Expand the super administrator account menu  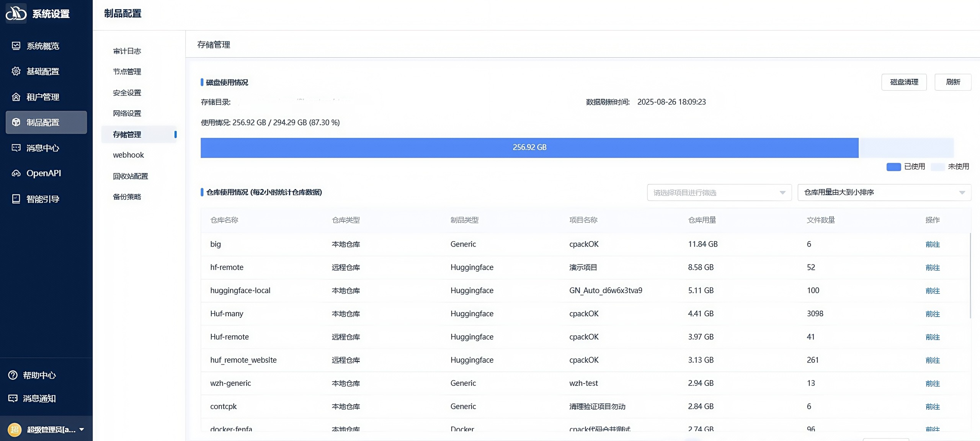coord(82,430)
